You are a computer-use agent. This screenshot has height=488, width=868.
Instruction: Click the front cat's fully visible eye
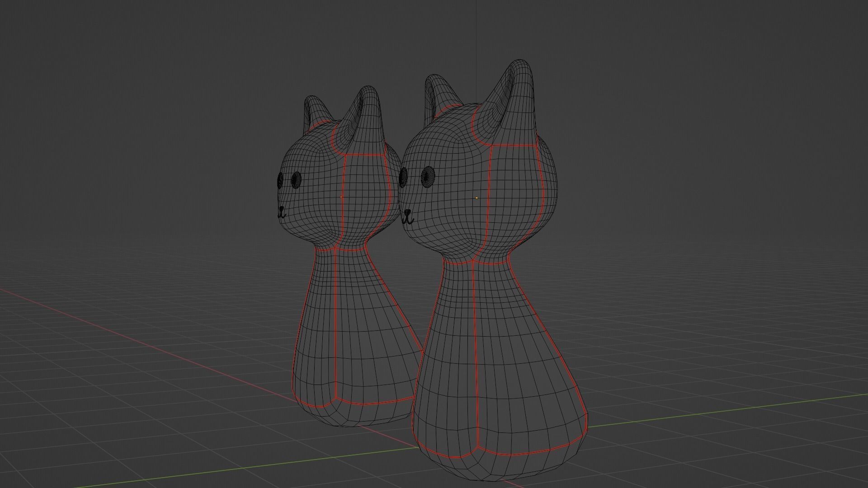tap(427, 176)
